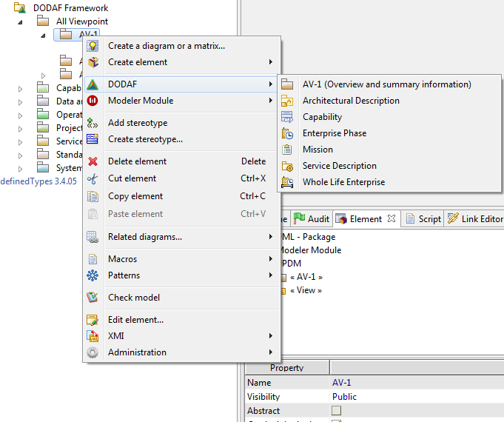Expand the Operat... viewpoint node

(x=20, y=115)
